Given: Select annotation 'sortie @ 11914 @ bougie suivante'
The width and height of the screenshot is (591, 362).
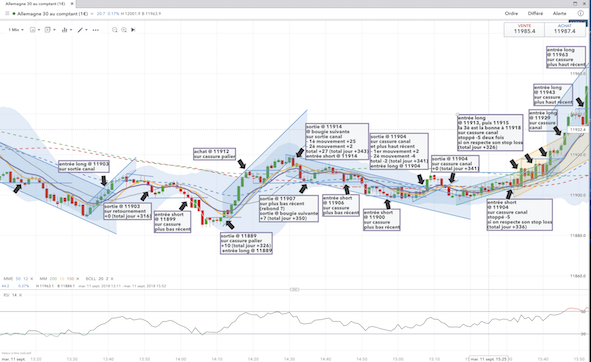Looking at the screenshot, I should 337,141.
